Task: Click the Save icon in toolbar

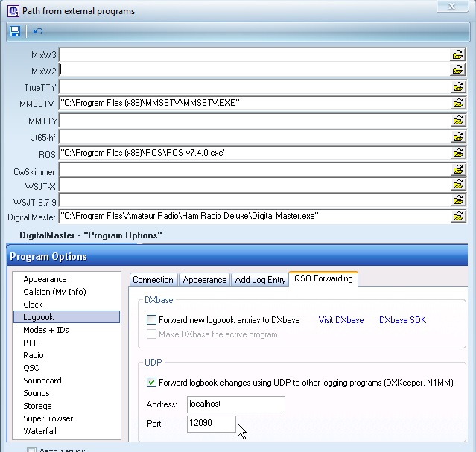Action: 15,31
